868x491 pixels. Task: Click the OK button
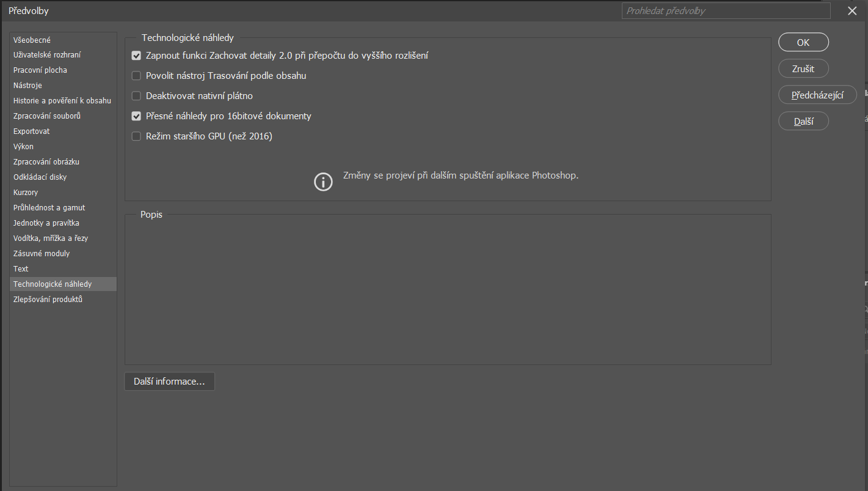click(803, 42)
